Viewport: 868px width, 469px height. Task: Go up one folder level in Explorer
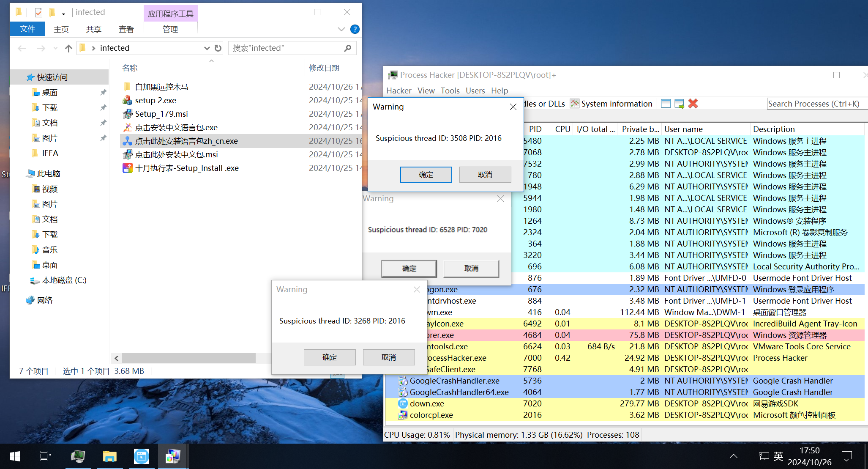[x=68, y=48]
